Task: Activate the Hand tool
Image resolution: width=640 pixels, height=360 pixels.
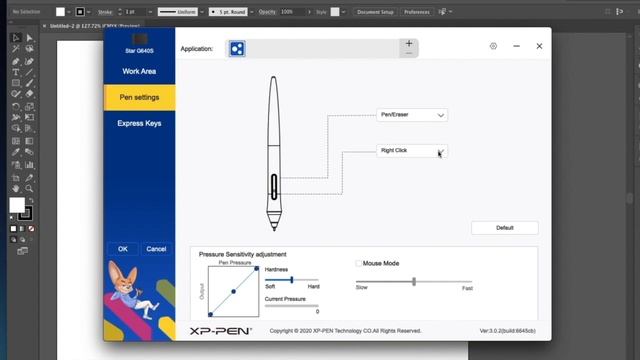Action: click(16, 189)
